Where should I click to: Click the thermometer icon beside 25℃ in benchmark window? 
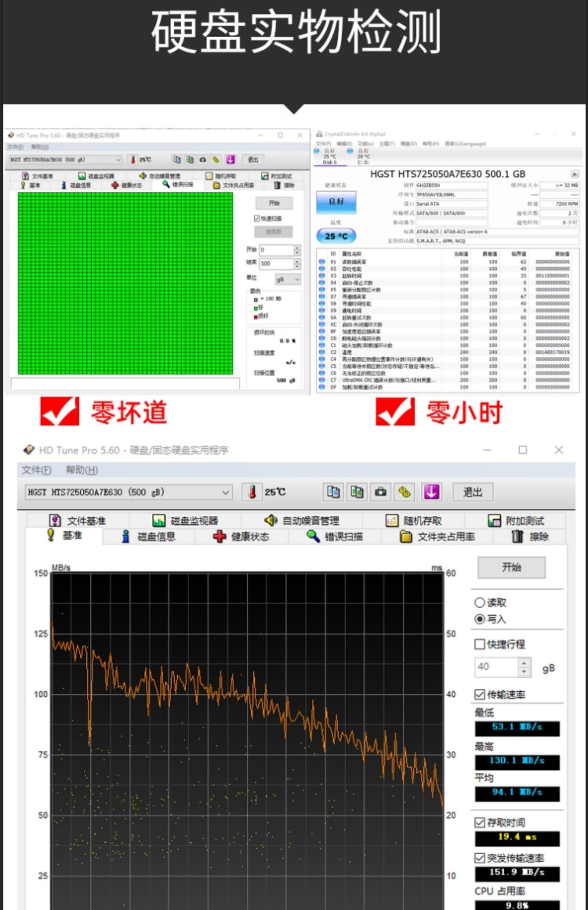click(253, 492)
